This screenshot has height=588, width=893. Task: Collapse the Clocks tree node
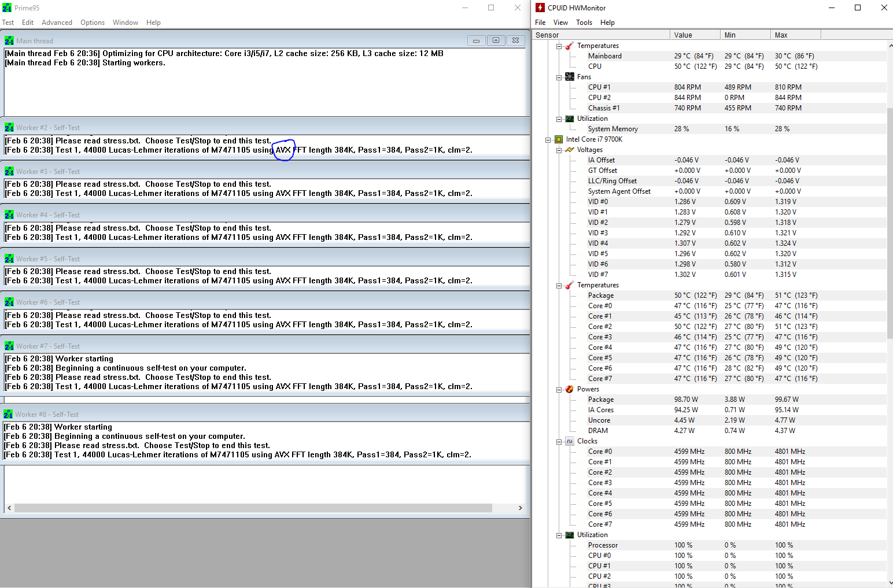pyautogui.click(x=559, y=442)
